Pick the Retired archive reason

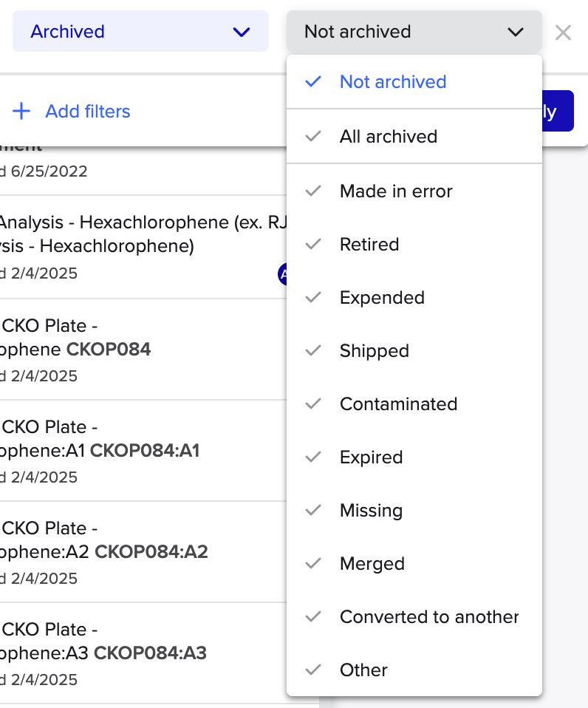click(x=369, y=245)
